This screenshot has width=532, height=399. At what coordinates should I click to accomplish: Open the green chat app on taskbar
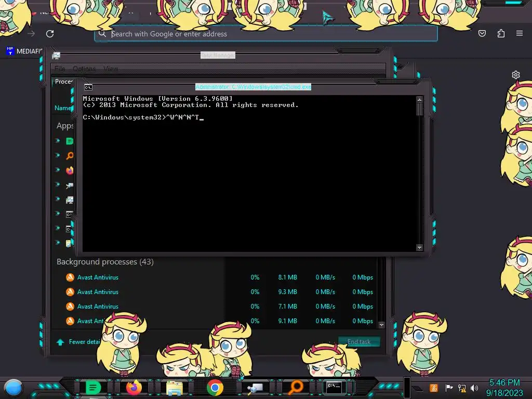pos(93,388)
